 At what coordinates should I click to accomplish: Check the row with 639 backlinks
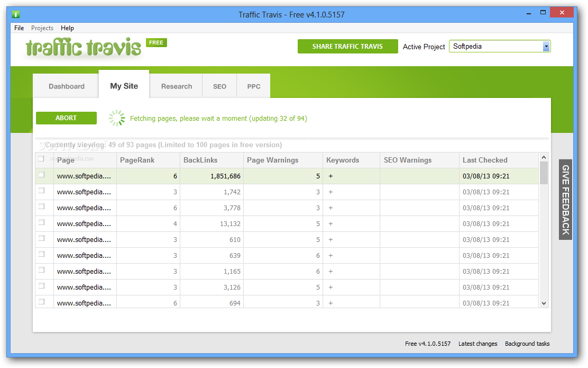tap(42, 254)
